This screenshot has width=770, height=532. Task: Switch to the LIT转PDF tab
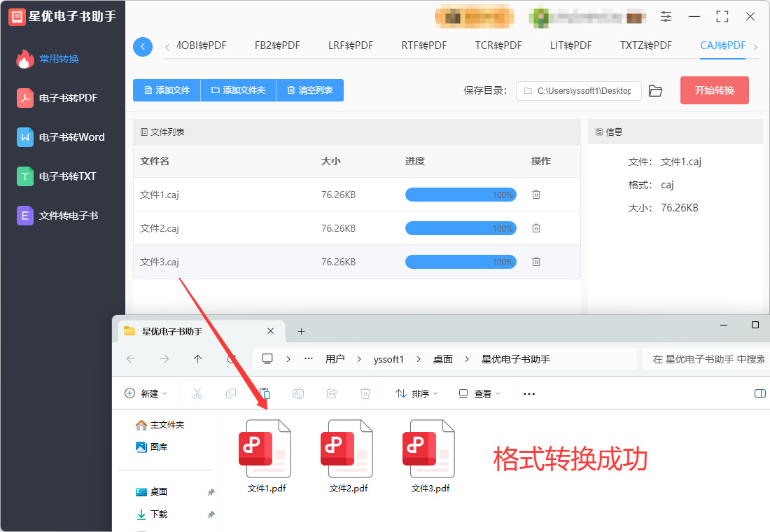point(570,45)
